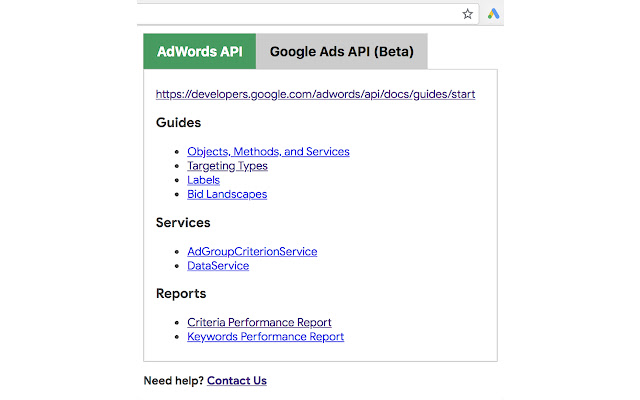Open the Targeting Types guide
640x400 pixels.
coord(227,166)
